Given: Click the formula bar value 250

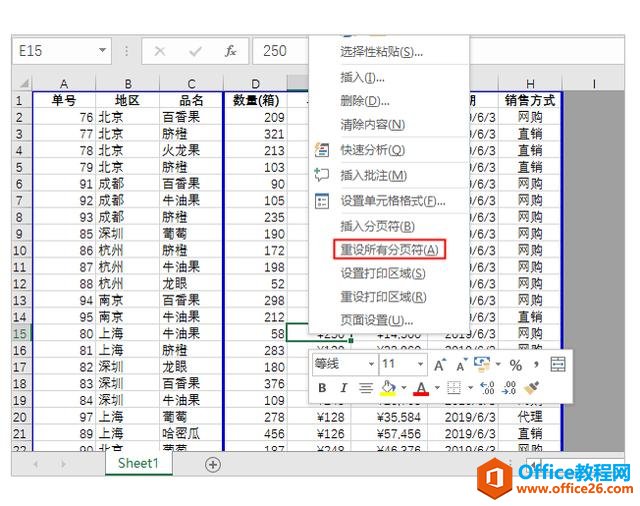Looking at the screenshot, I should point(275,51).
